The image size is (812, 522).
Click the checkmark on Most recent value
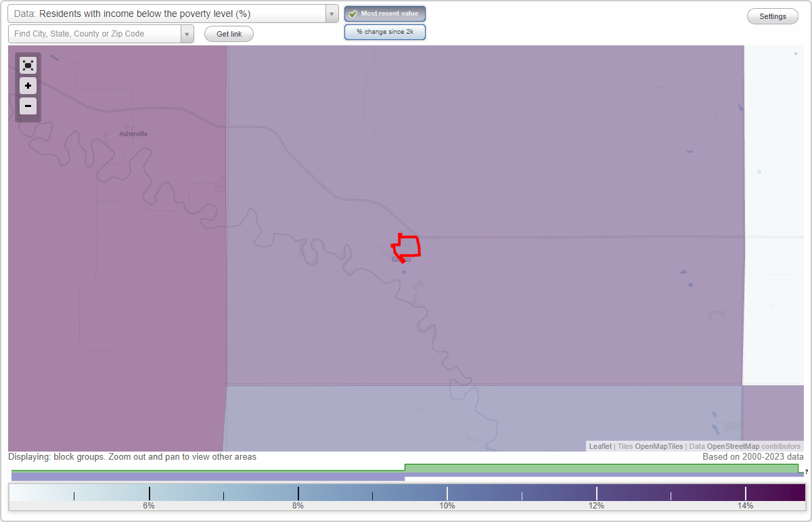coord(353,13)
